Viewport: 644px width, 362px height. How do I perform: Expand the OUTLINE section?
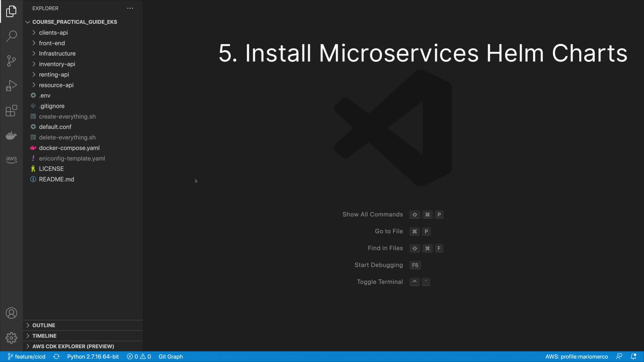(x=44, y=325)
